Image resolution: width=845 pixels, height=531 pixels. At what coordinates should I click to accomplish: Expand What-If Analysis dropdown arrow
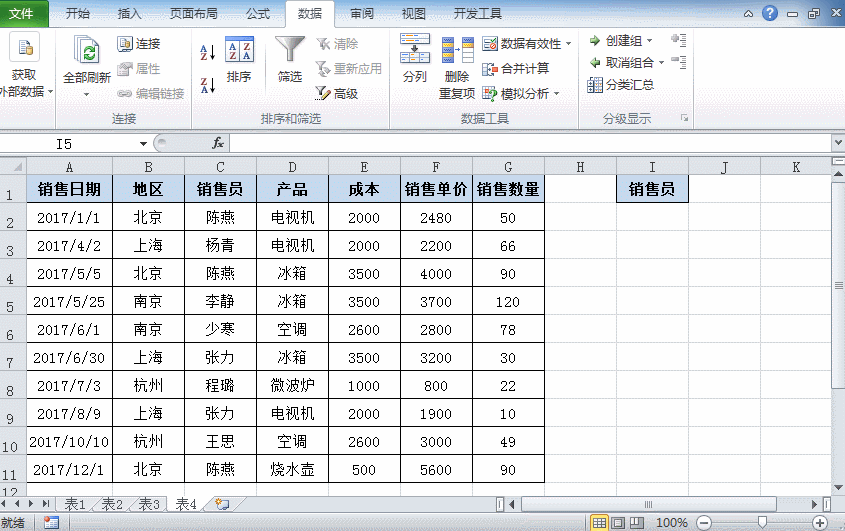click(557, 94)
